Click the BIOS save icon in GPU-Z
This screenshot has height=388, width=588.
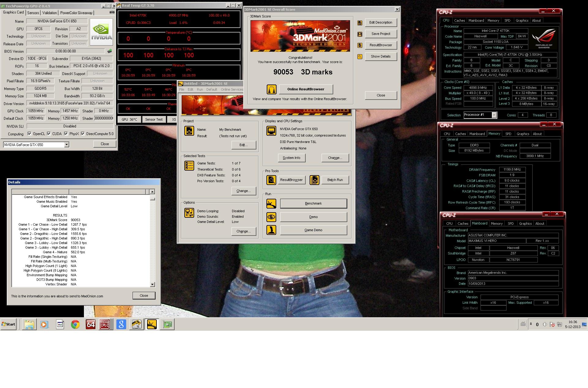(109, 51)
